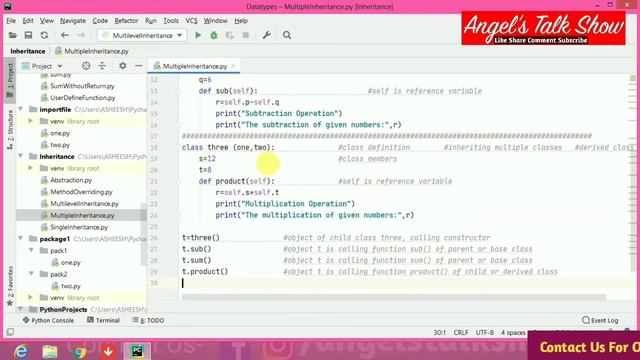Open the Terminal tool window

point(103,320)
